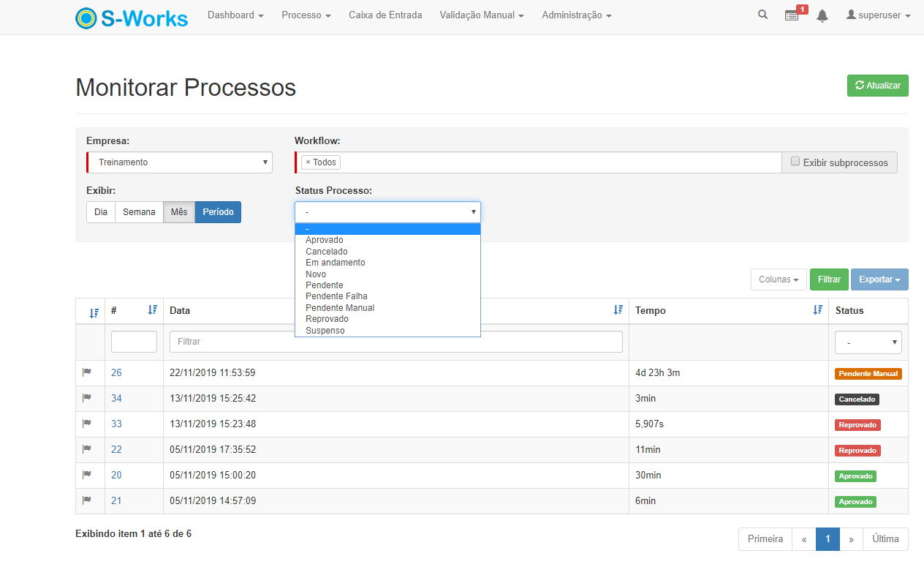Screen dimensions: 924x567
Task: Open the notifications bell icon
Action: [x=822, y=16]
